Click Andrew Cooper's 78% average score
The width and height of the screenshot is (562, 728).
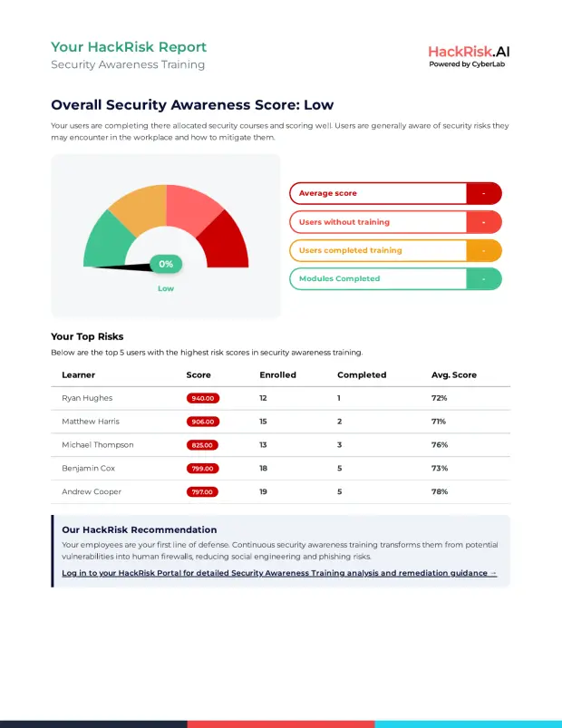tap(440, 491)
